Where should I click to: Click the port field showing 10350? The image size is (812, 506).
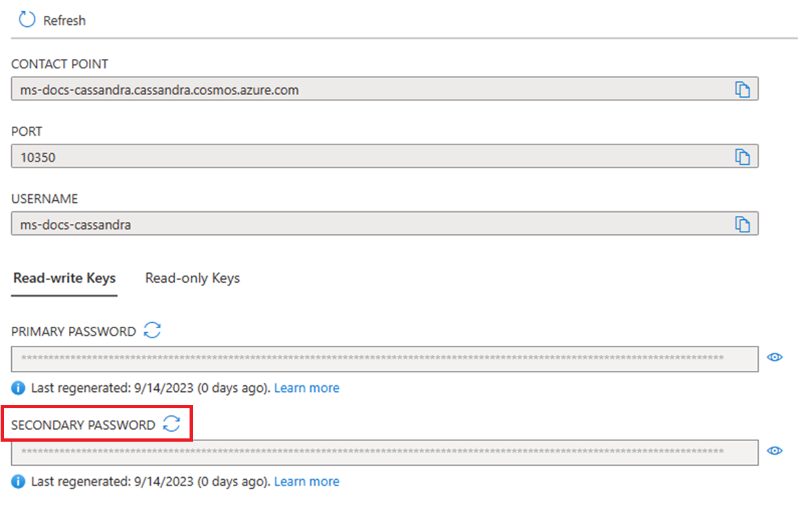point(384,157)
